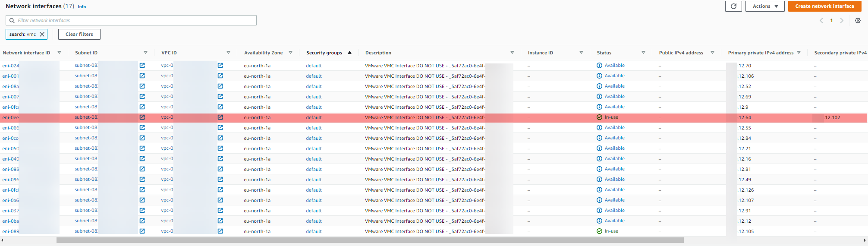Click the Clear filters button
This screenshot has width=868, height=246.
(79, 35)
